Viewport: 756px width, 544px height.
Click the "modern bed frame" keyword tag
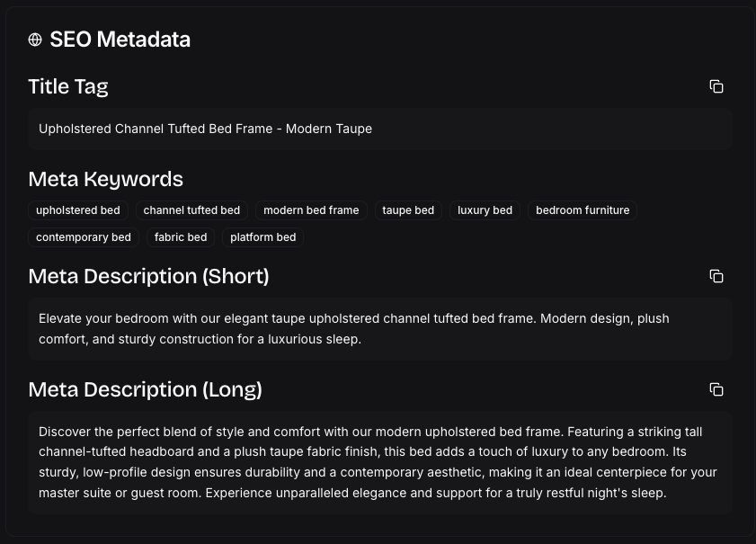311,210
